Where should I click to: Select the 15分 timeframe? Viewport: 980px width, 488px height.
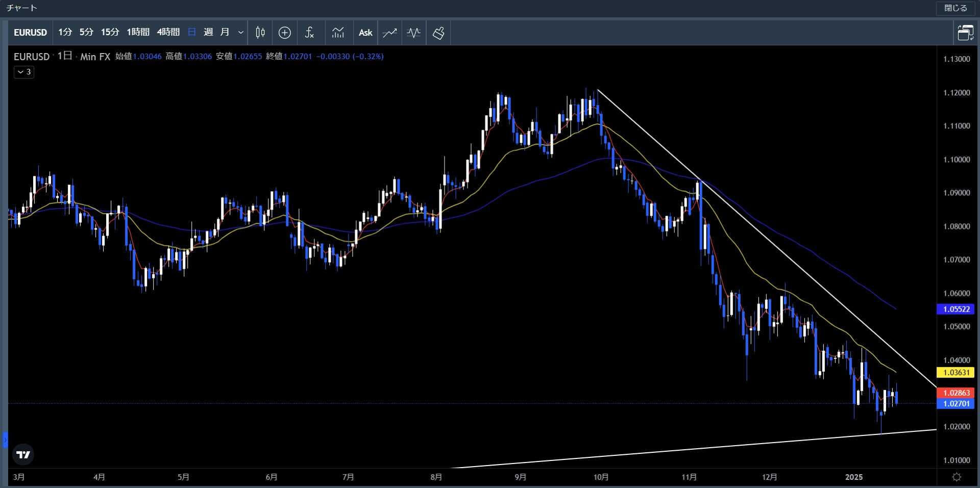tap(110, 33)
